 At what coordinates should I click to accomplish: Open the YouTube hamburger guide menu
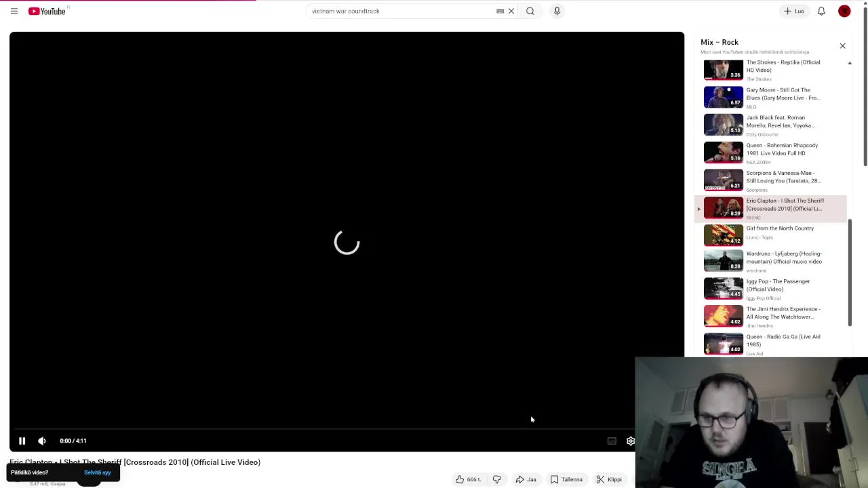14,11
